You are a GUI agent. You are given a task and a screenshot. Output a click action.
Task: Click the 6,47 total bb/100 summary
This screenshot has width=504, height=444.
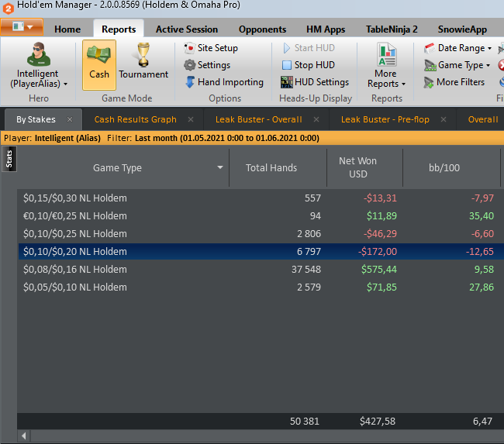(x=482, y=422)
